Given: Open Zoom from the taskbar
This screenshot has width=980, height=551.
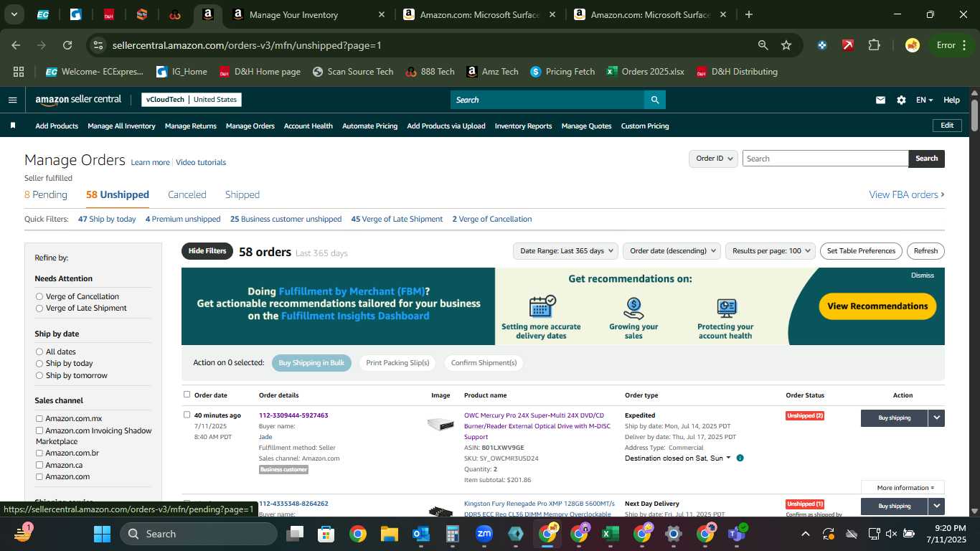Looking at the screenshot, I should tap(484, 534).
